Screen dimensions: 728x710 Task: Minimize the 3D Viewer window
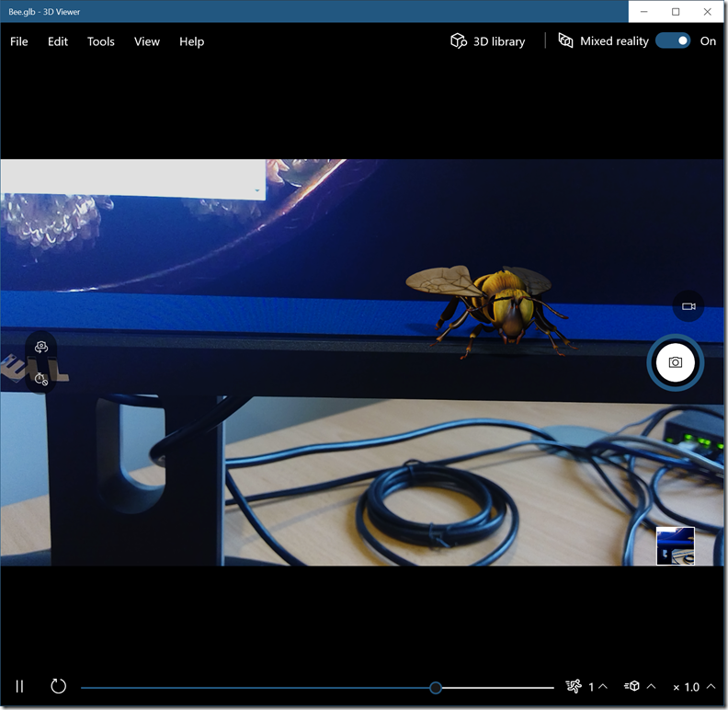[644, 12]
